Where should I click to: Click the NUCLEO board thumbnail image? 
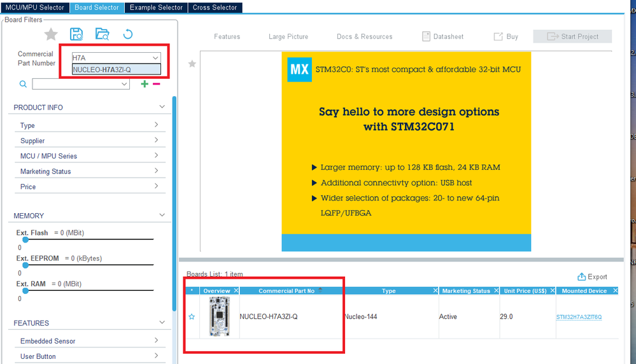coord(220,316)
